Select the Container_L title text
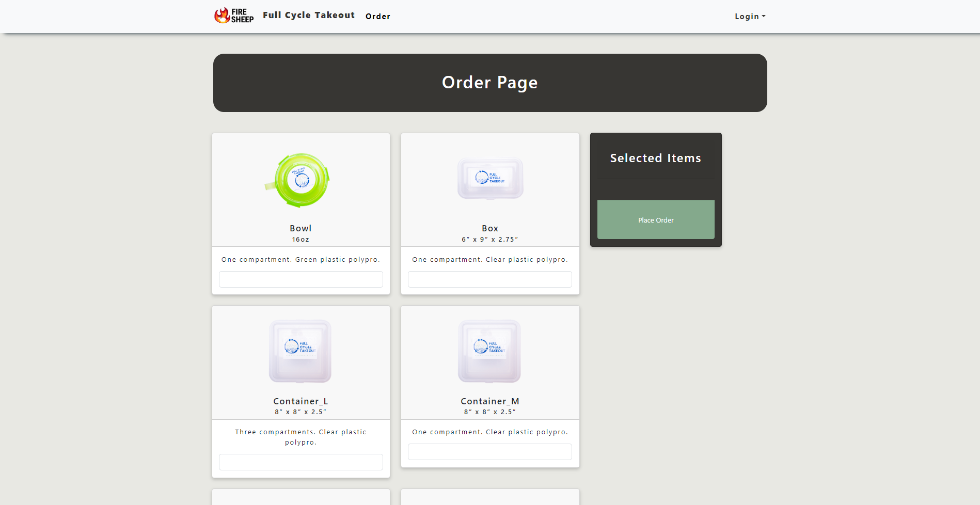This screenshot has width=980, height=505. (301, 401)
